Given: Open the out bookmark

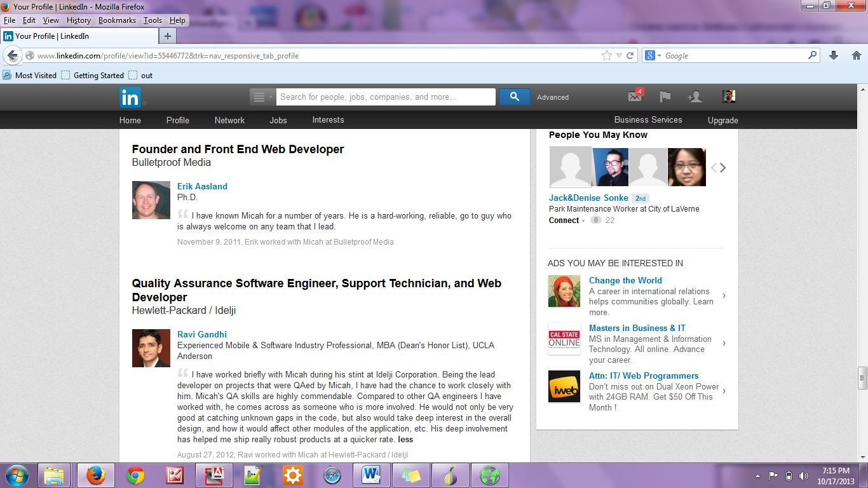Looking at the screenshot, I should tap(140, 75).
